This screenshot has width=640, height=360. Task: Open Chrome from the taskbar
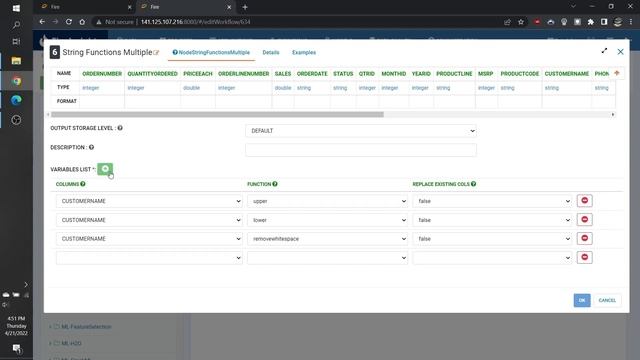(x=16, y=81)
